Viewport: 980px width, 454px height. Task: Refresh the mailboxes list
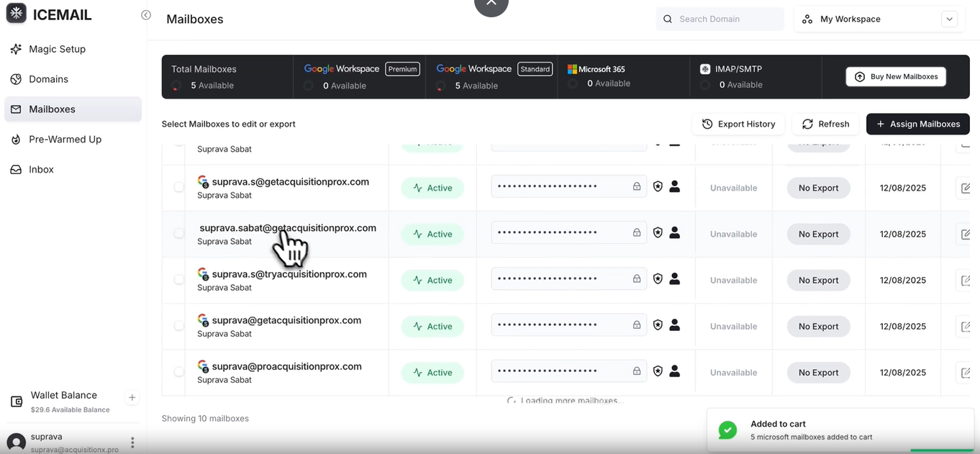825,124
